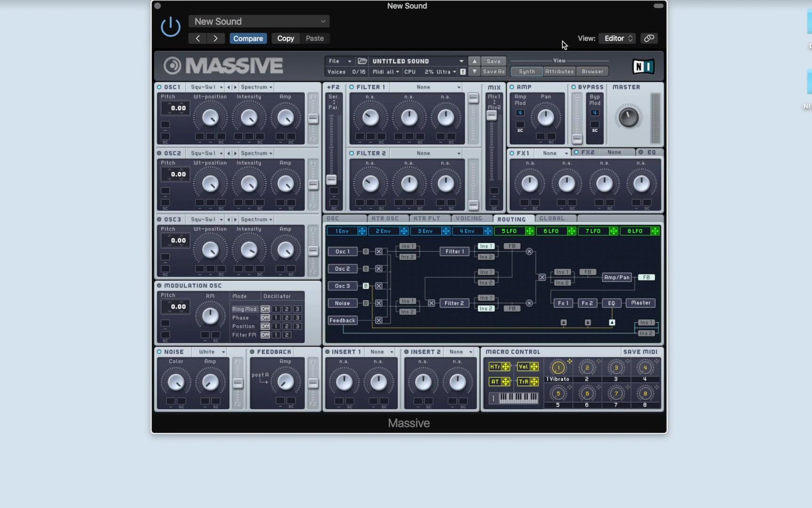Image resolution: width=812 pixels, height=508 pixels.
Task: Toggle FX1 on/off
Action: pos(512,153)
